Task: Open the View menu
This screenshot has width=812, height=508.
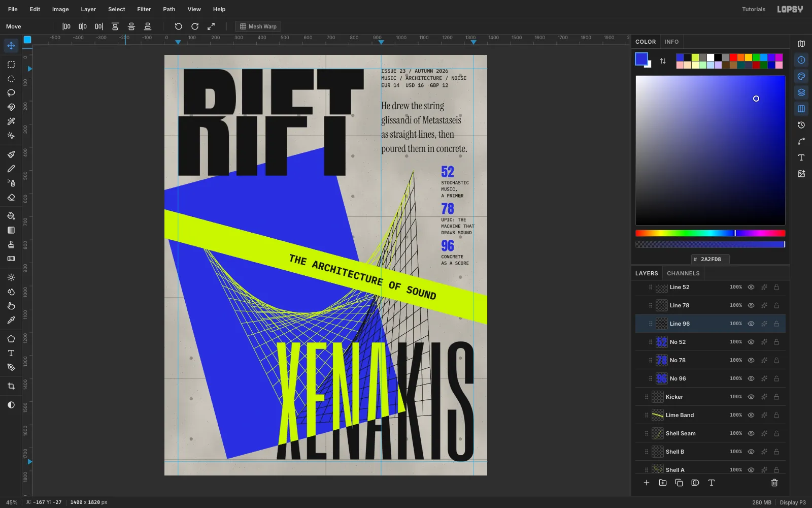Action: [x=194, y=9]
